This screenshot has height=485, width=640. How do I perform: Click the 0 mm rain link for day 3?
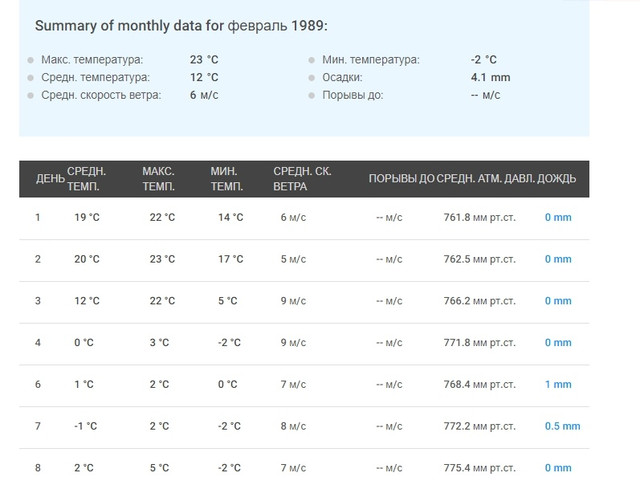(x=558, y=301)
